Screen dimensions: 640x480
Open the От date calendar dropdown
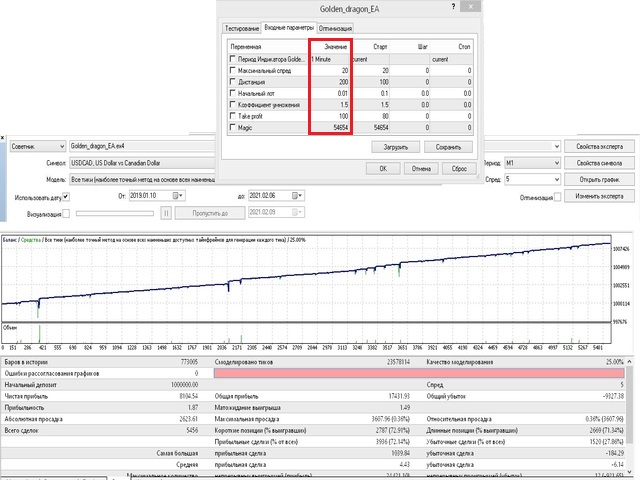click(x=178, y=196)
